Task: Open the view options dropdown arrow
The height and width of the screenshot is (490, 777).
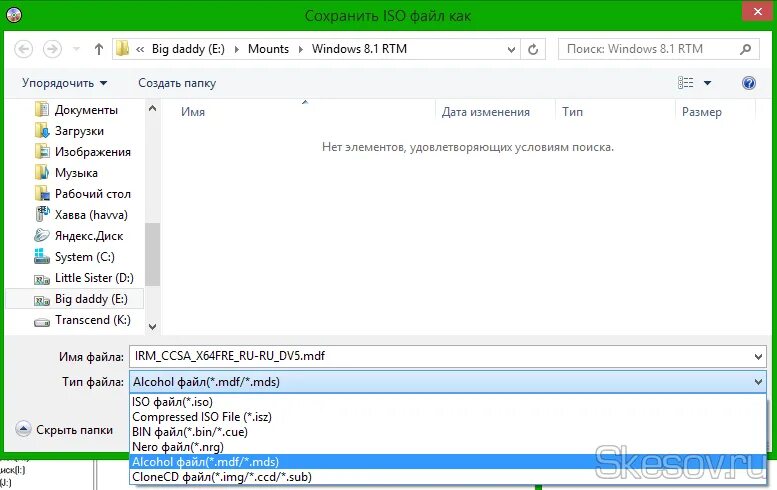Action: coord(708,83)
